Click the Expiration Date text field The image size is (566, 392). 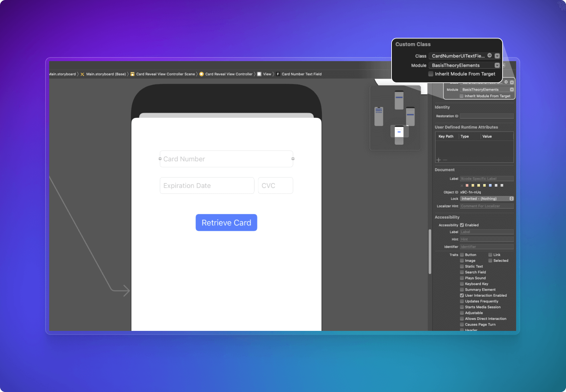[207, 186]
